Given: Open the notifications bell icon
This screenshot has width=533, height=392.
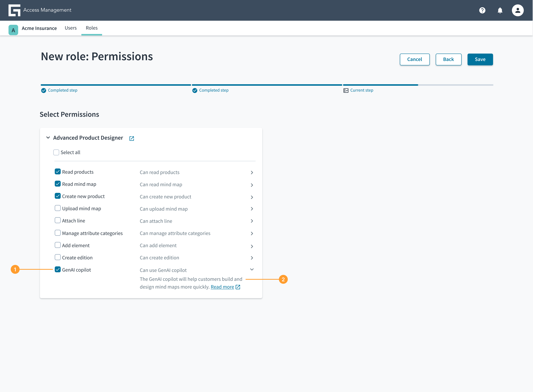Looking at the screenshot, I should [500, 10].
